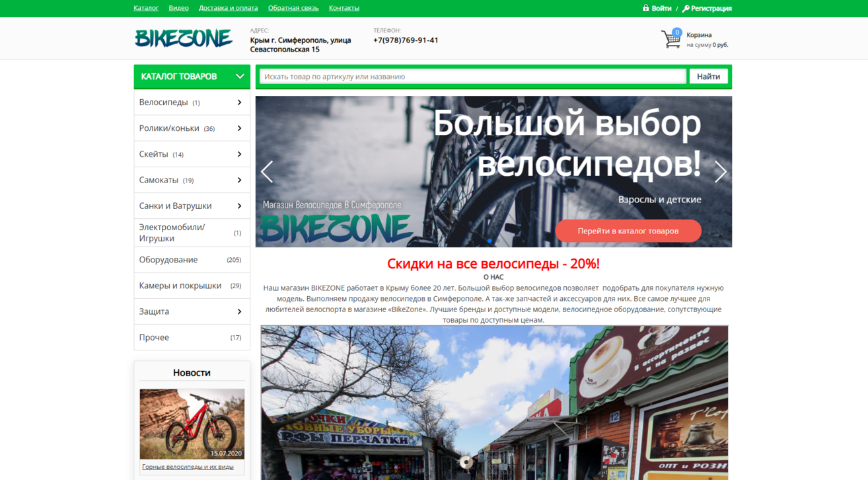Open Доставка и оплата page

coord(229,8)
